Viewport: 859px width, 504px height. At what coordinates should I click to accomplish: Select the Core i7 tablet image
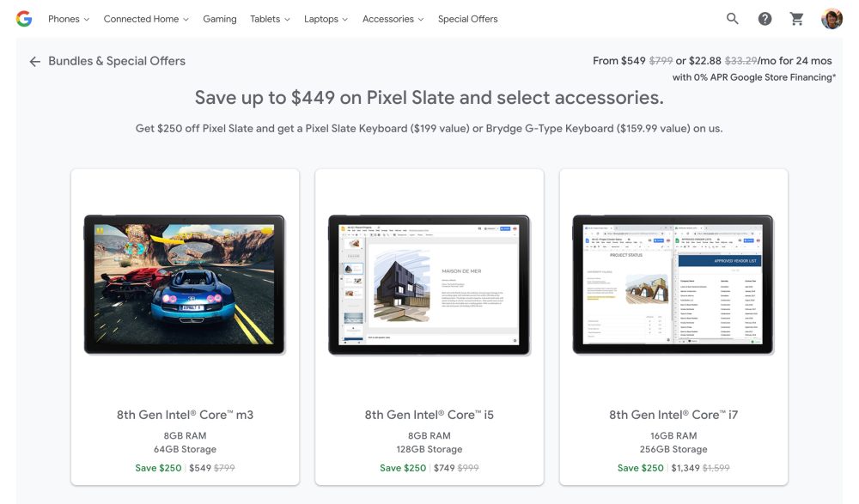point(673,285)
